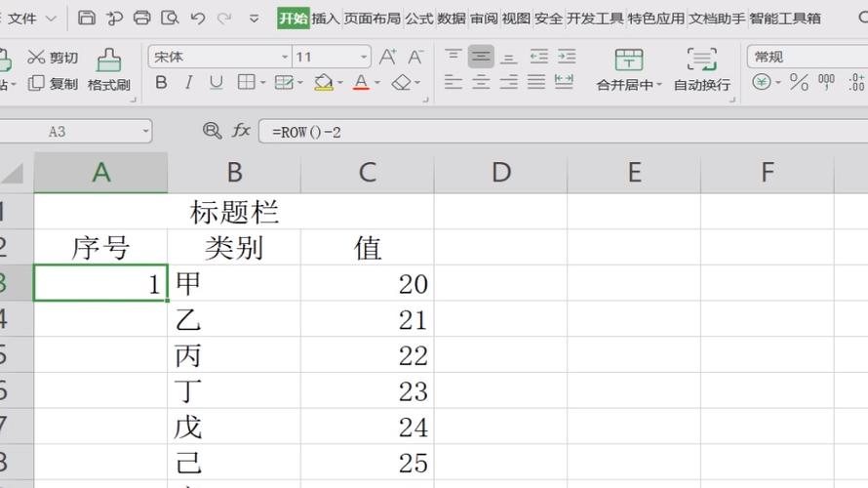This screenshot has width=868, height=488.
Task: Justify text alignment icon
Action: click(x=535, y=83)
